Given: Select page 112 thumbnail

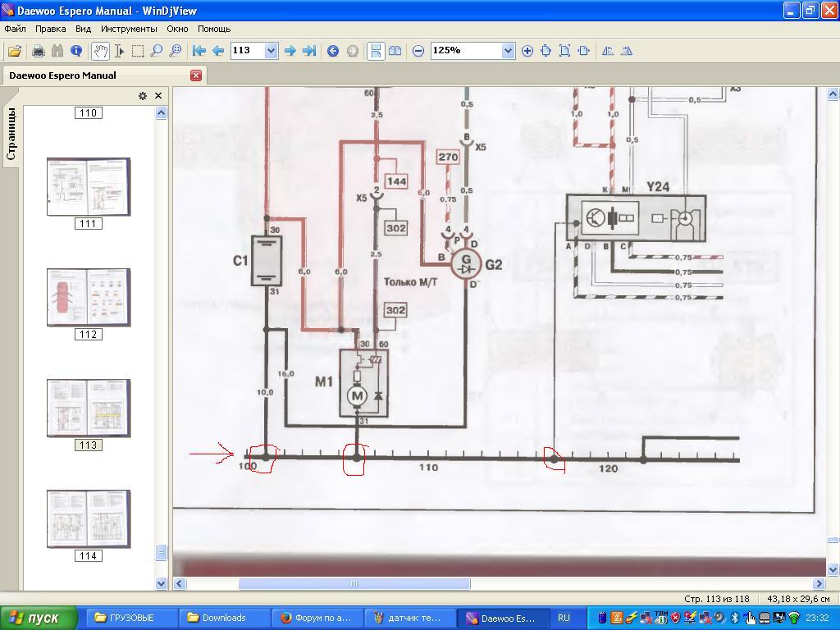Looking at the screenshot, I should tap(88, 297).
